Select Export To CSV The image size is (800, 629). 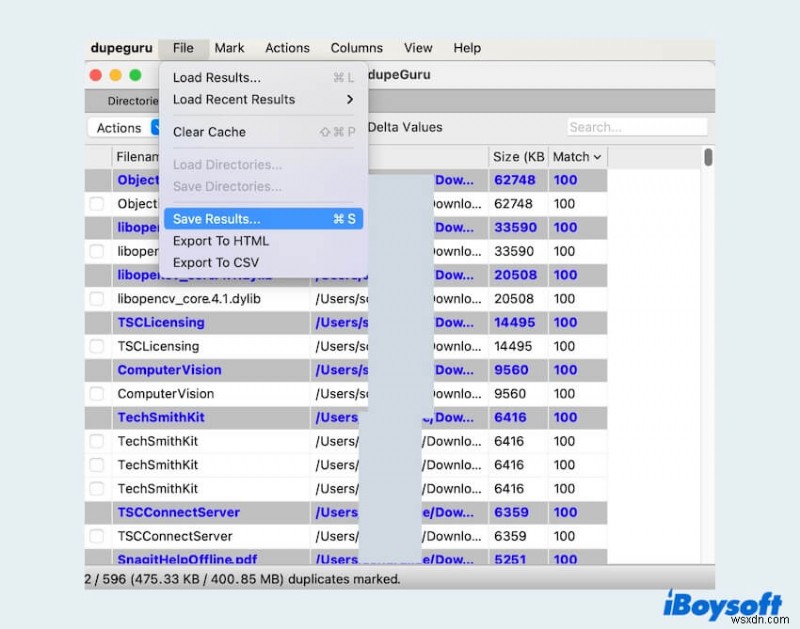pos(263,263)
